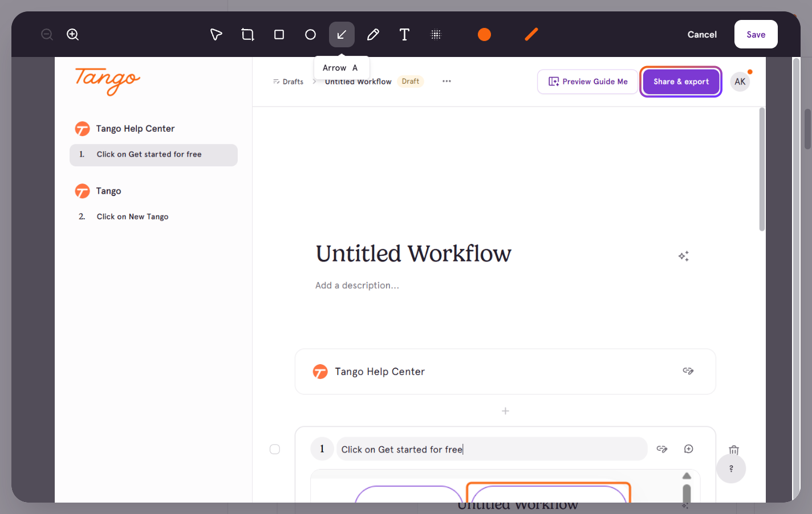Screen dimensions: 812x514
Task: Choose the crop tool
Action: pos(247,35)
